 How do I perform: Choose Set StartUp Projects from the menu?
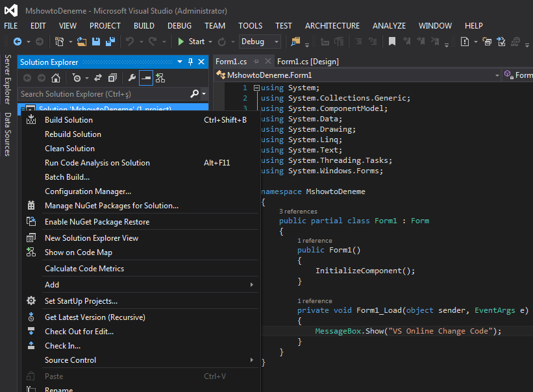pos(141,301)
